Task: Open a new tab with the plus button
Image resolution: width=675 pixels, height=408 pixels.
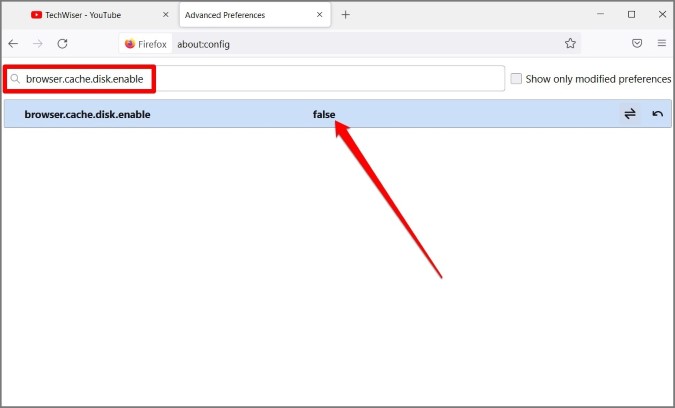Action: point(345,15)
